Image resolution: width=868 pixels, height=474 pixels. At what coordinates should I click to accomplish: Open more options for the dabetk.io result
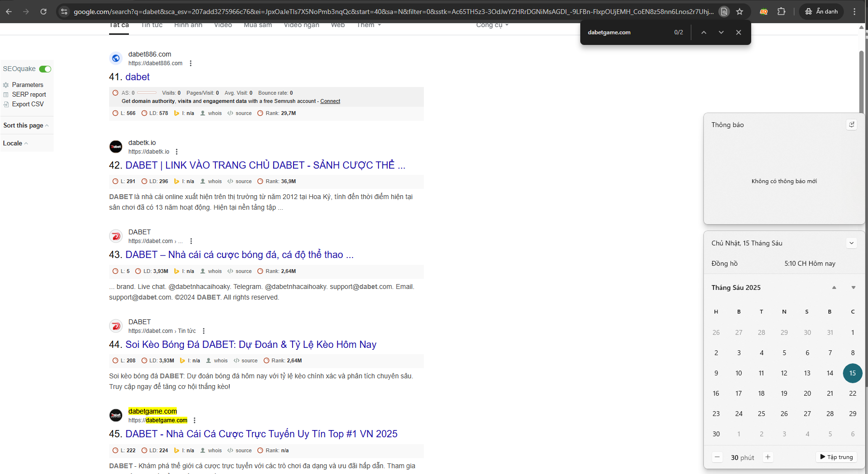177,152
